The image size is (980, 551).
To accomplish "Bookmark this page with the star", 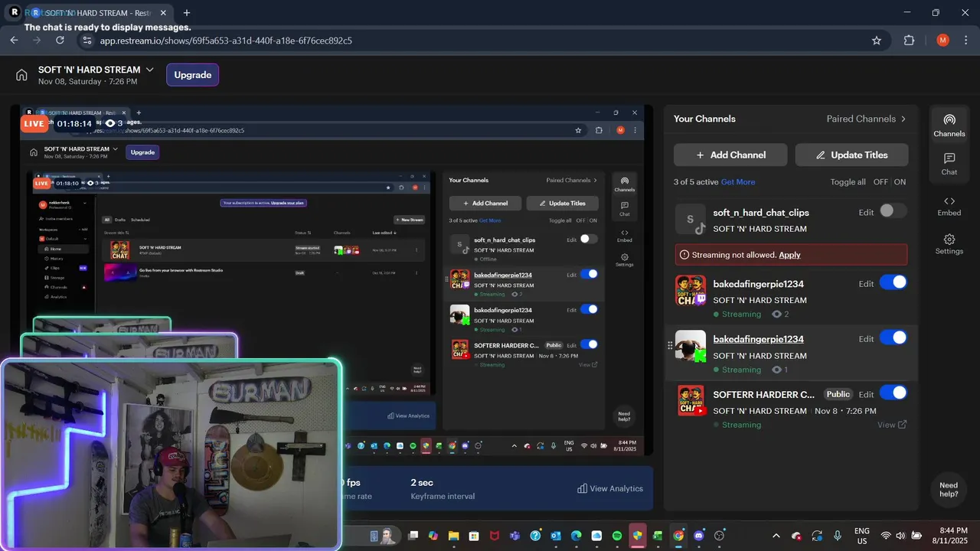I will pyautogui.click(x=877, y=41).
